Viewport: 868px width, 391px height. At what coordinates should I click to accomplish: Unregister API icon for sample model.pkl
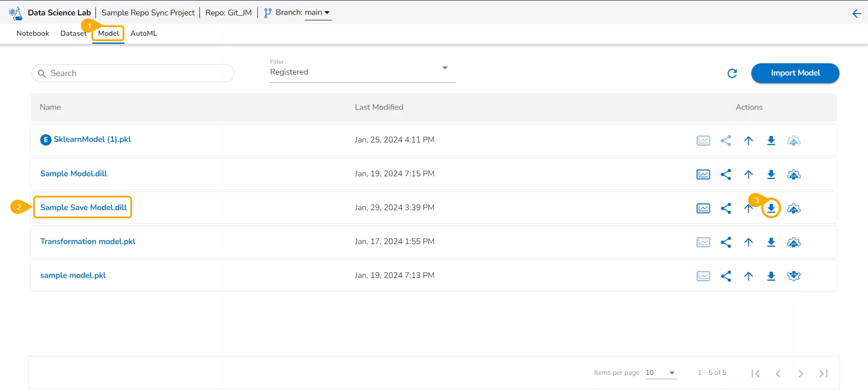tap(793, 276)
